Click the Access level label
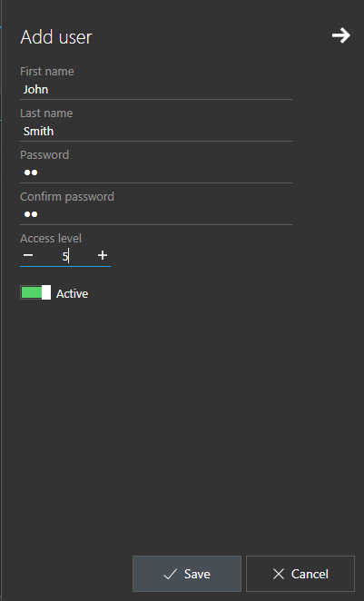The image size is (364, 601). (51, 239)
